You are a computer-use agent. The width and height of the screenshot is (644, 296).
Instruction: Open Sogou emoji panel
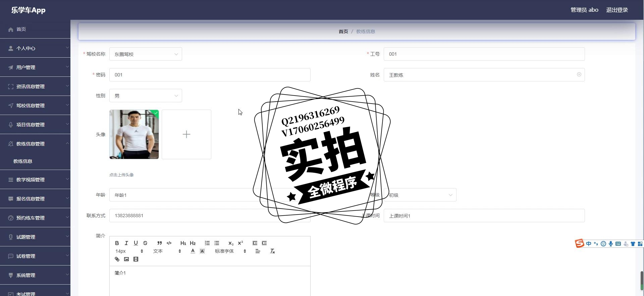point(603,244)
